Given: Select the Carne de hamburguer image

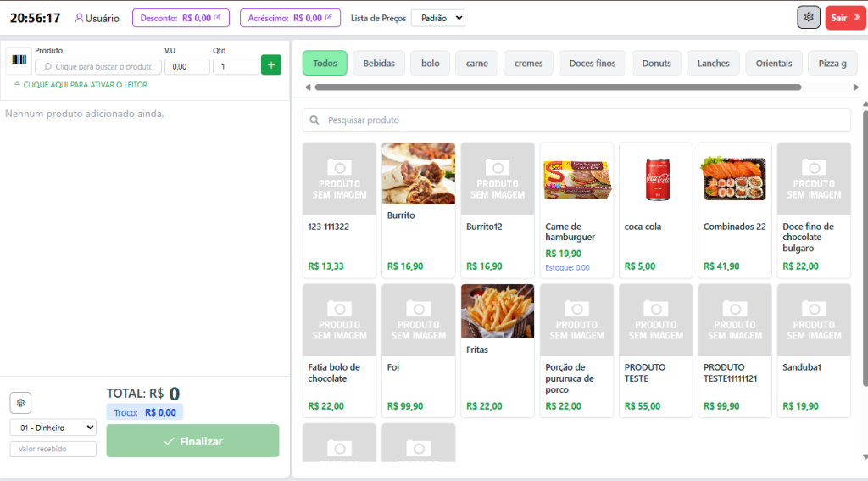Looking at the screenshot, I should (576, 179).
